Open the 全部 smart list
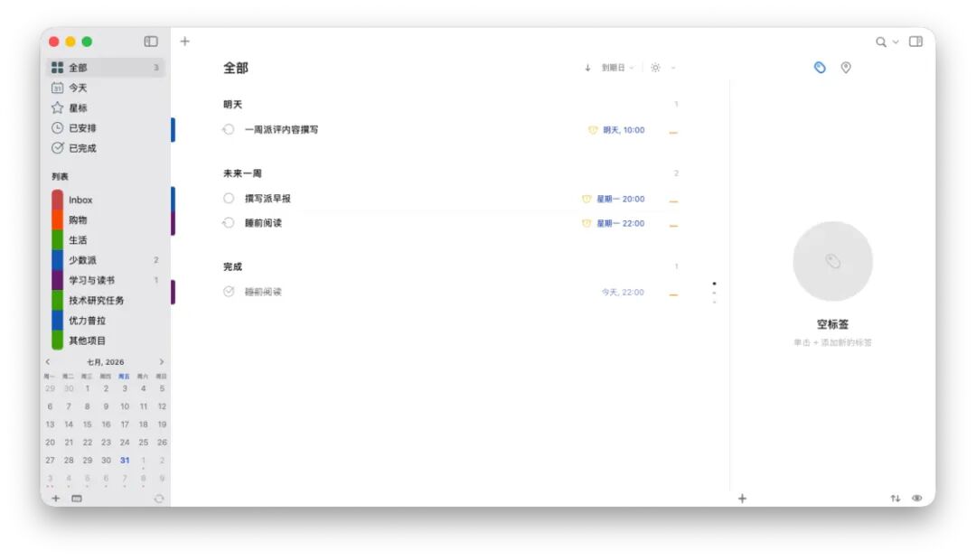The width and height of the screenshot is (976, 560). point(106,67)
